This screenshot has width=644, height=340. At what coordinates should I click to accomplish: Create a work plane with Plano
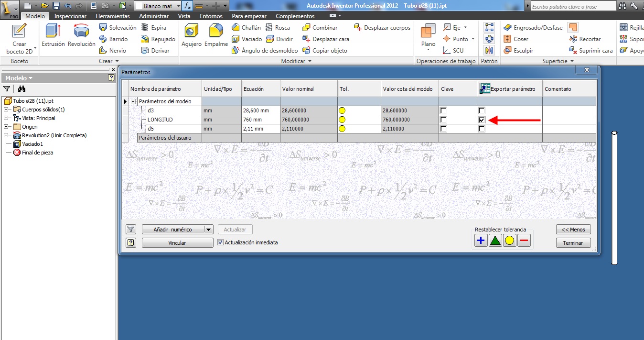428,37
